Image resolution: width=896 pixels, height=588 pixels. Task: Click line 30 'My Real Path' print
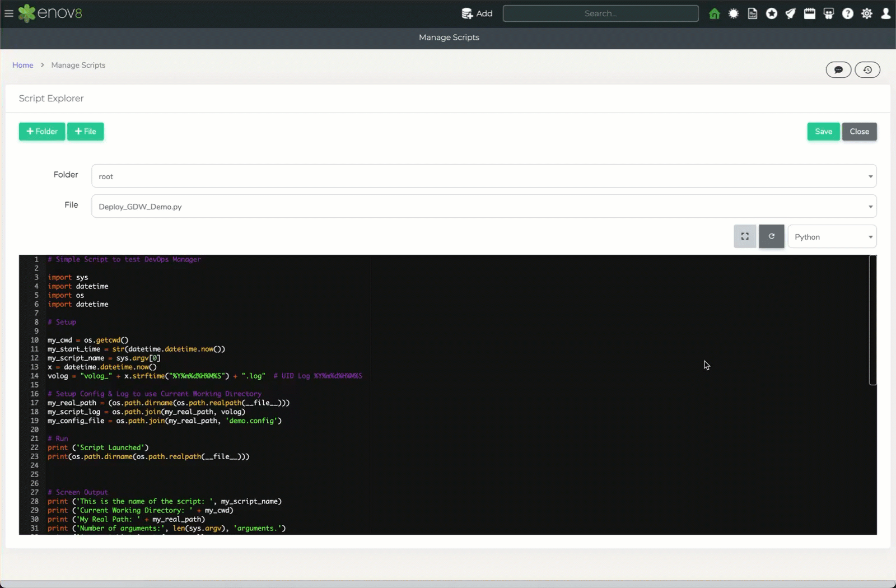pos(127,519)
